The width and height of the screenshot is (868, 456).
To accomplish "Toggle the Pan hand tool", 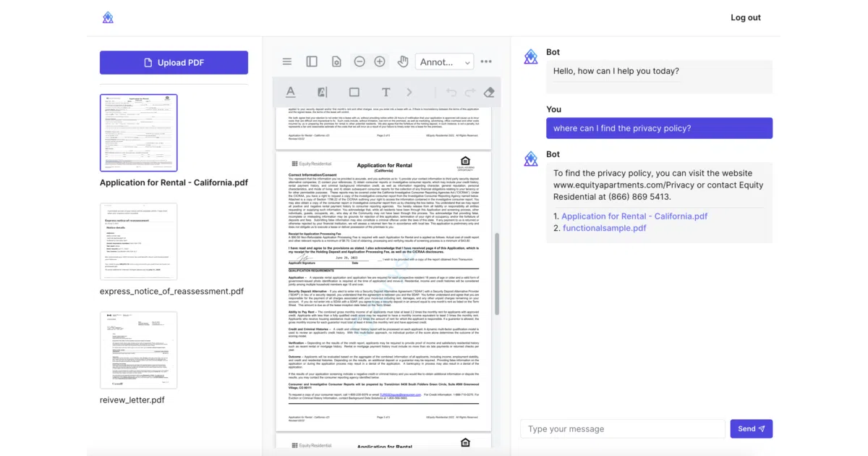I will (x=403, y=62).
